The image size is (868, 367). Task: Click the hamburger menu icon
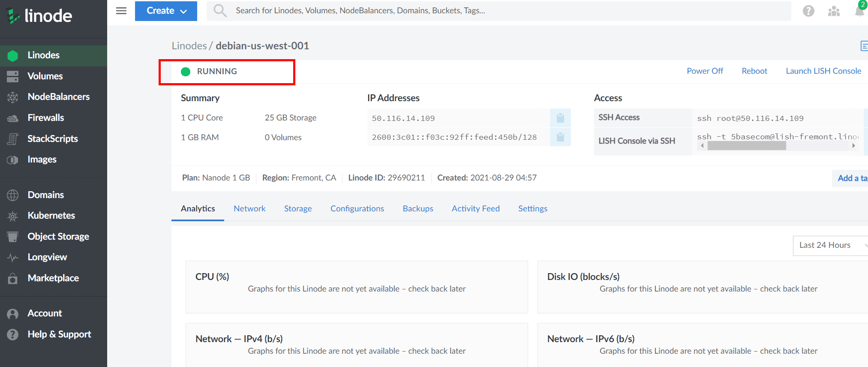tap(121, 11)
